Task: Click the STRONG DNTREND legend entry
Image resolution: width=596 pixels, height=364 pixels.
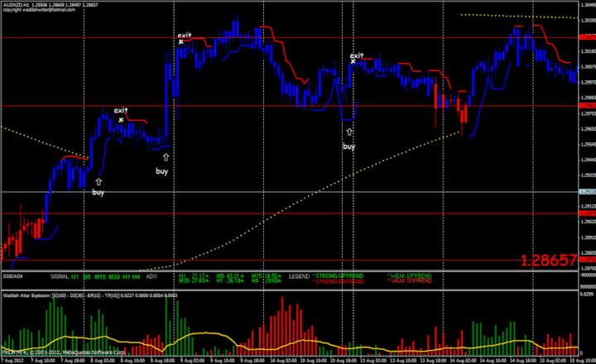Action: tap(338, 281)
